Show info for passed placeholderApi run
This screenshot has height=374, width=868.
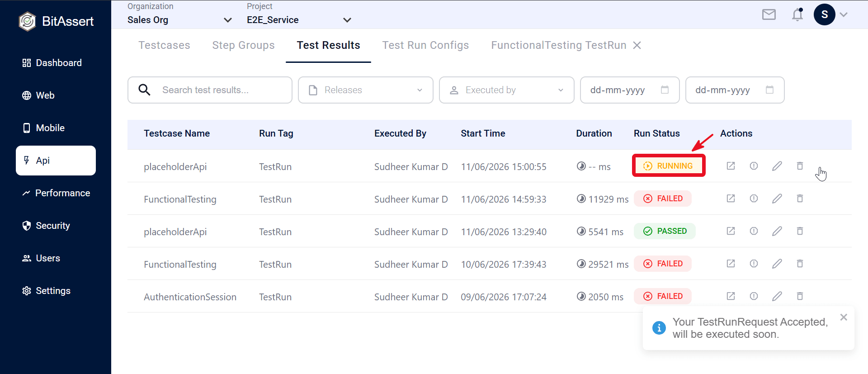[754, 231]
